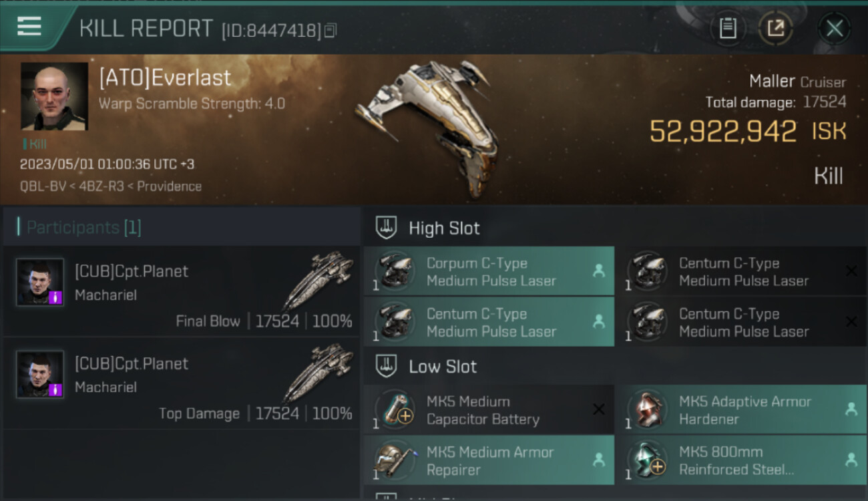The image size is (868, 501).
Task: Click the High Slot section icon
Action: click(x=387, y=228)
